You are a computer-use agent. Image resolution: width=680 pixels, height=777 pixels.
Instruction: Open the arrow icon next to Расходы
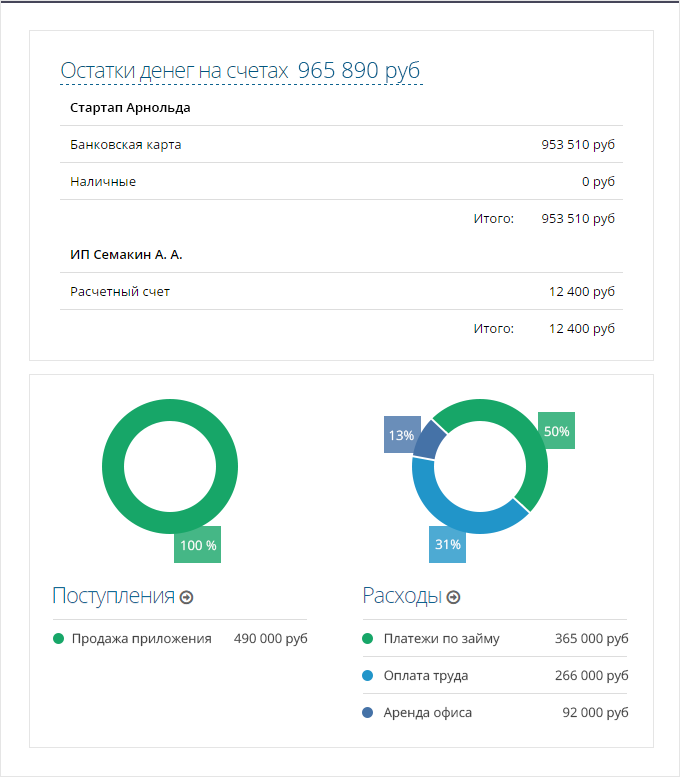coord(453,597)
